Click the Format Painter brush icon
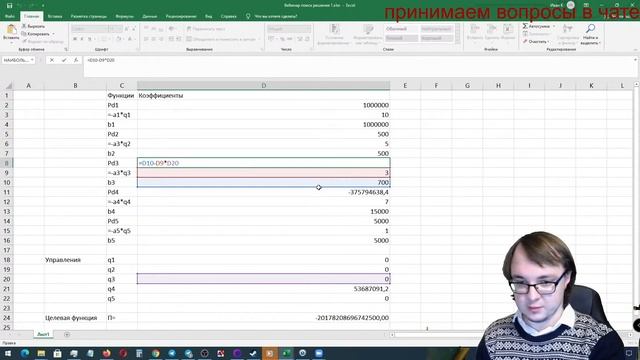 point(24,42)
